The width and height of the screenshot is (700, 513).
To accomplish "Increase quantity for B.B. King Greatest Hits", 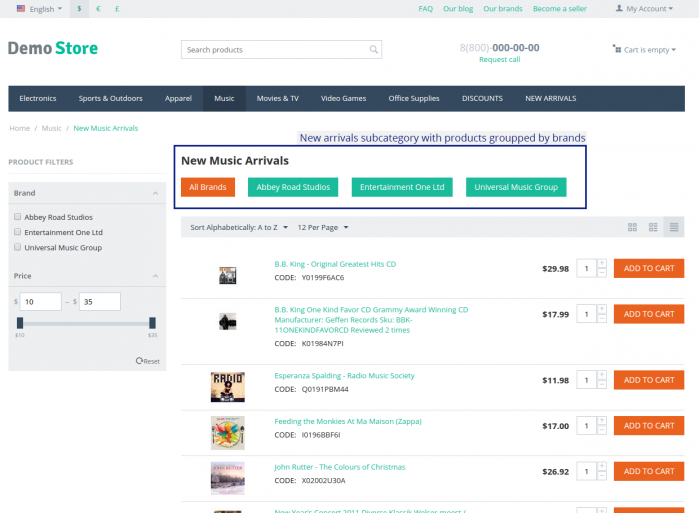I will [x=602, y=264].
